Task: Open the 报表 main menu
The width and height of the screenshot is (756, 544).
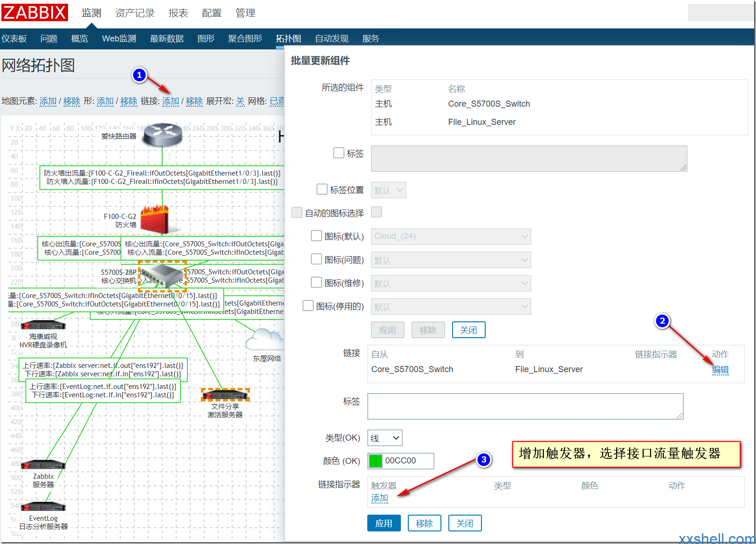Action: (178, 13)
